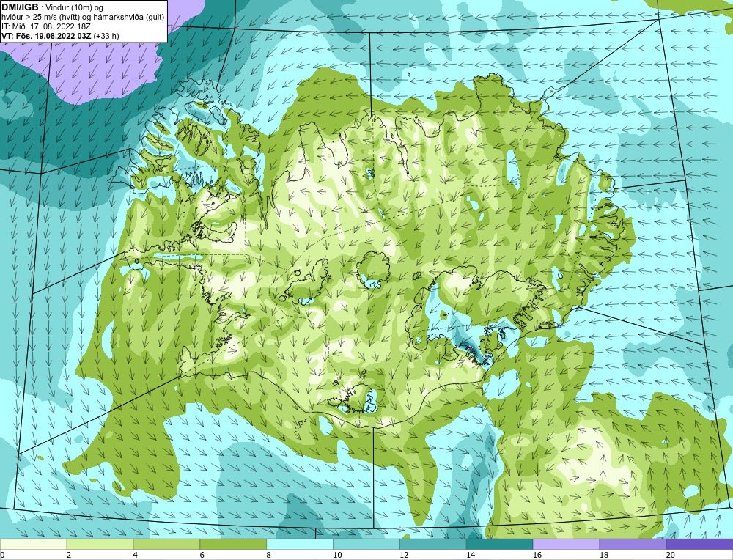
Task: Click the legend value label '16'
Action: (x=537, y=555)
